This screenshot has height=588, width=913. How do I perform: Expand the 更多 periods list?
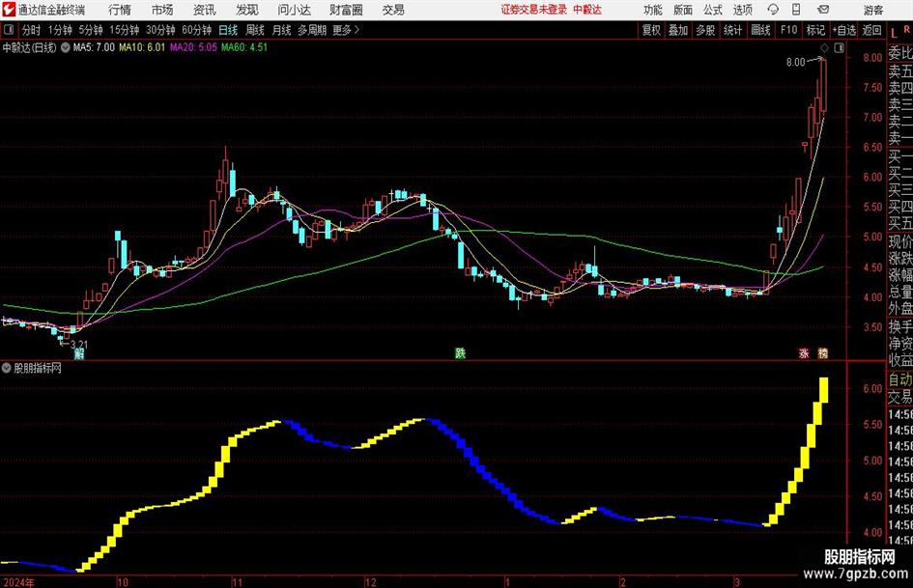click(x=346, y=30)
